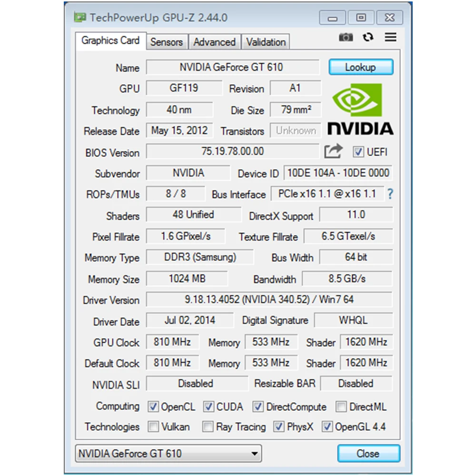Switch to the Graphics Card tab
The image size is (476, 476).
pos(110,40)
